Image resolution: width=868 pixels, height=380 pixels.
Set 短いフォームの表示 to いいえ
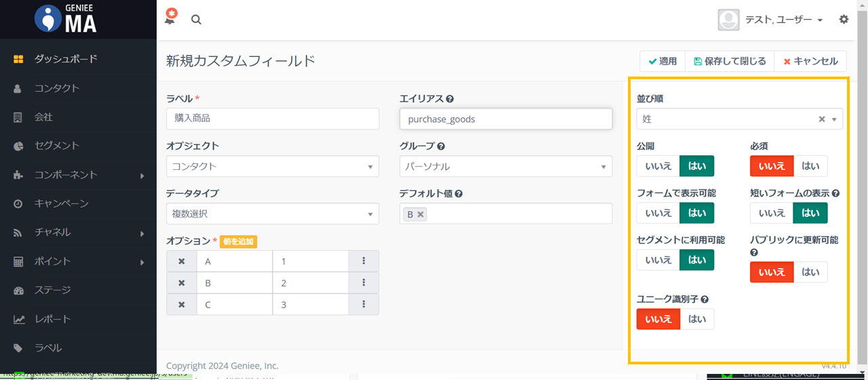772,213
